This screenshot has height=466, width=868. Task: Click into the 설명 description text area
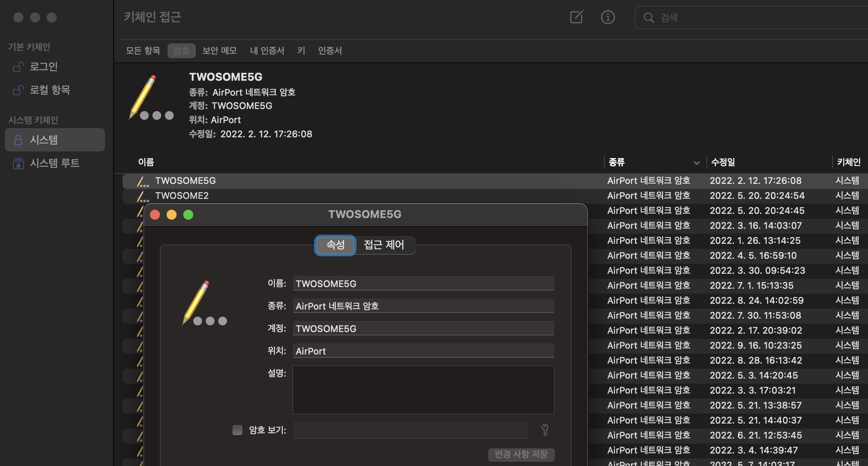click(x=423, y=390)
